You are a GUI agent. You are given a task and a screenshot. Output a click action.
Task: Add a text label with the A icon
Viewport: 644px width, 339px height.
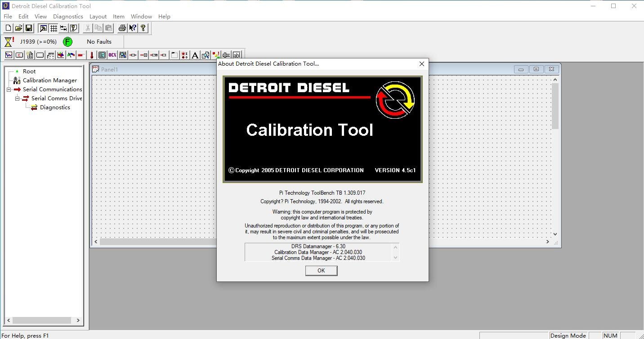195,55
